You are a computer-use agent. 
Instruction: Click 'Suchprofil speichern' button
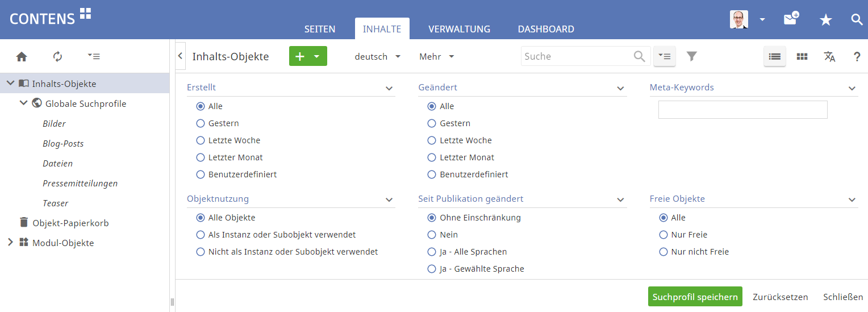click(695, 297)
